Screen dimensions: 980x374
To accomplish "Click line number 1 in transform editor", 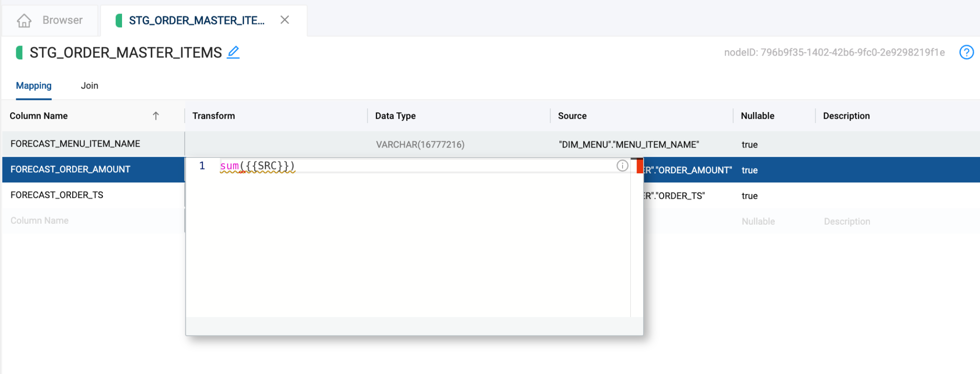I will pyautogui.click(x=202, y=166).
